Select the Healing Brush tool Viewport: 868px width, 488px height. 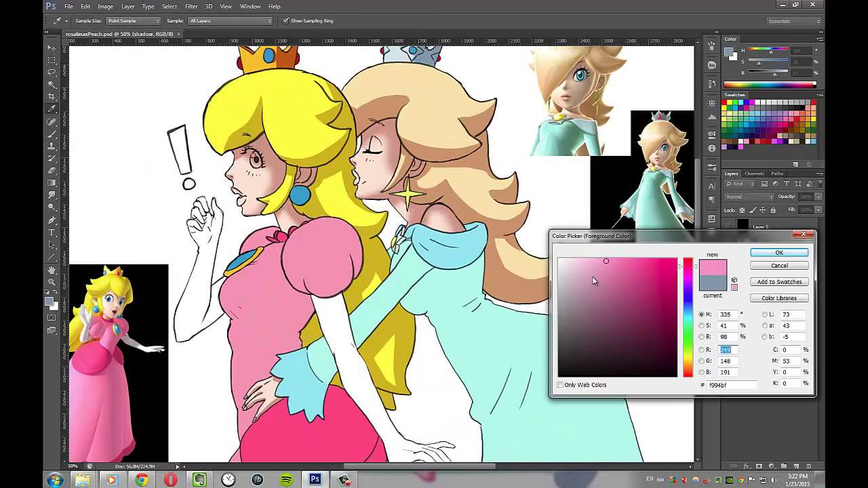(52, 122)
